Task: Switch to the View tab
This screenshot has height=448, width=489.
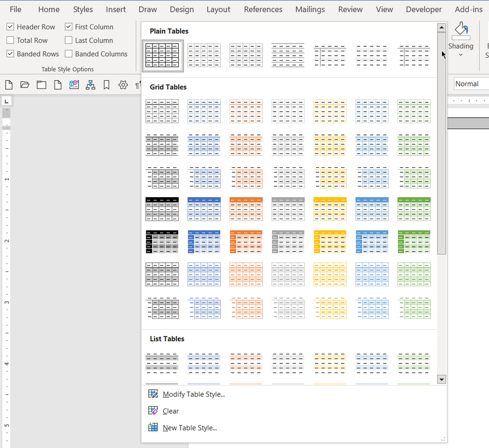Action: 384,9
